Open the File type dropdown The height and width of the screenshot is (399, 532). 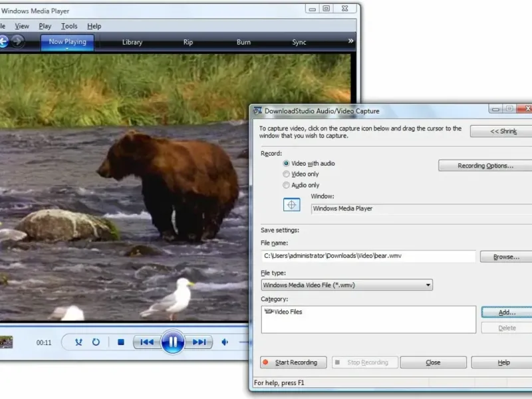346,285
